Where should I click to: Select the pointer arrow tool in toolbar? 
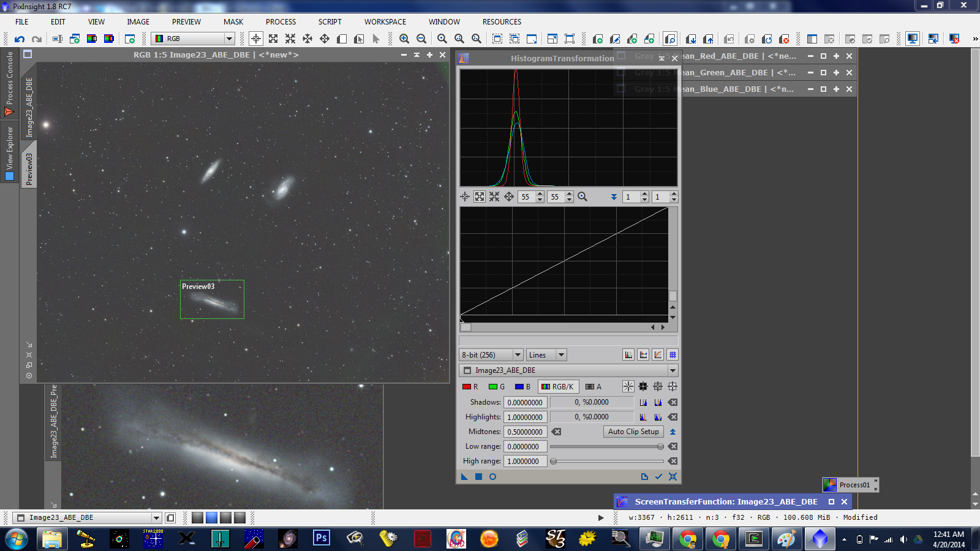coord(376,39)
